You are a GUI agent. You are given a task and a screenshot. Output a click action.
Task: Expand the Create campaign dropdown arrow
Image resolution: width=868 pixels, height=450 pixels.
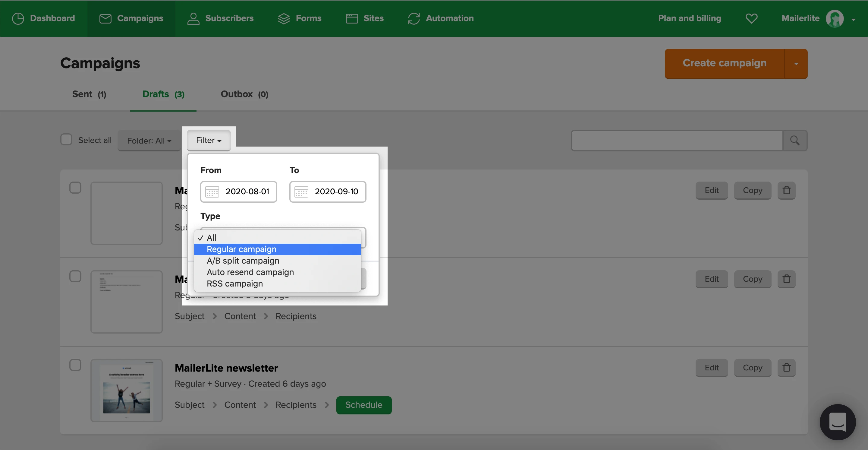[796, 63]
